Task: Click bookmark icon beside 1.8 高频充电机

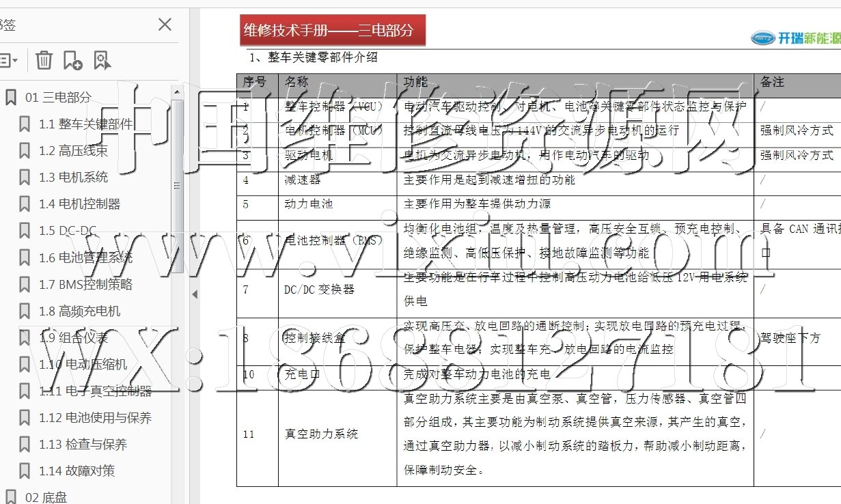Action: [25, 311]
